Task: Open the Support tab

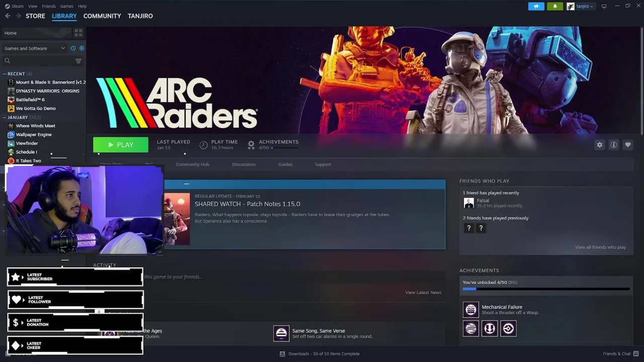Action: click(x=323, y=164)
